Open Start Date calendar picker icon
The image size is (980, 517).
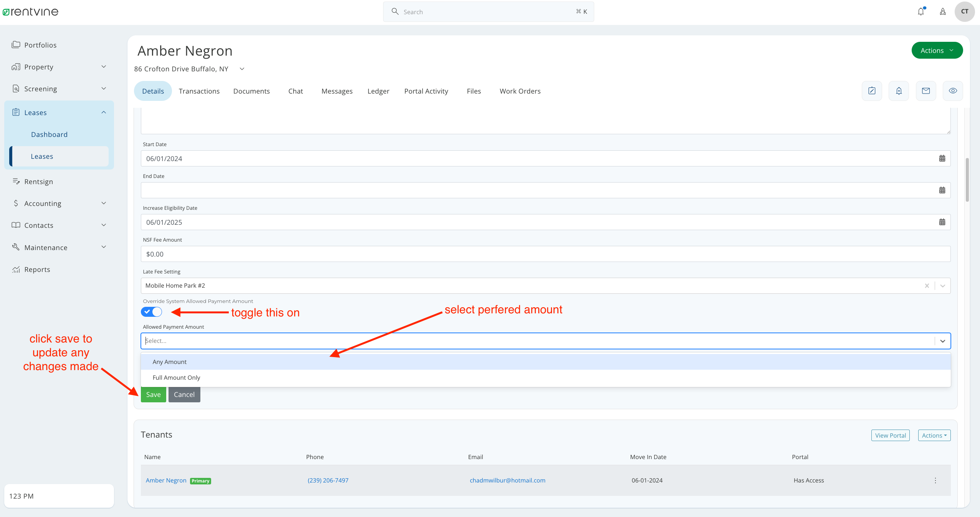pos(942,158)
